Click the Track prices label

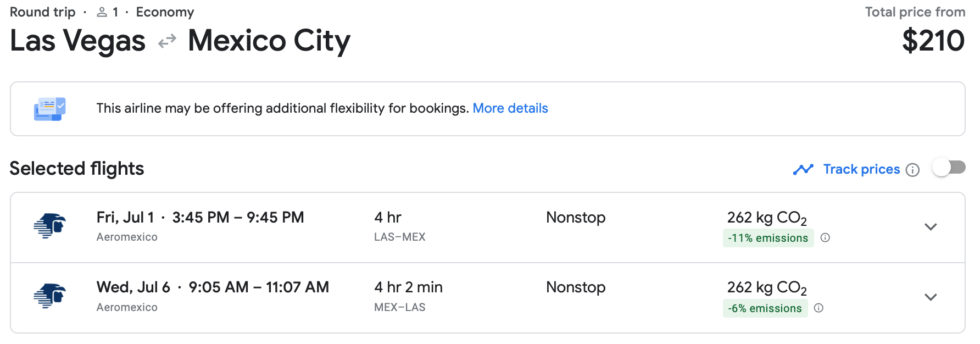[861, 169]
